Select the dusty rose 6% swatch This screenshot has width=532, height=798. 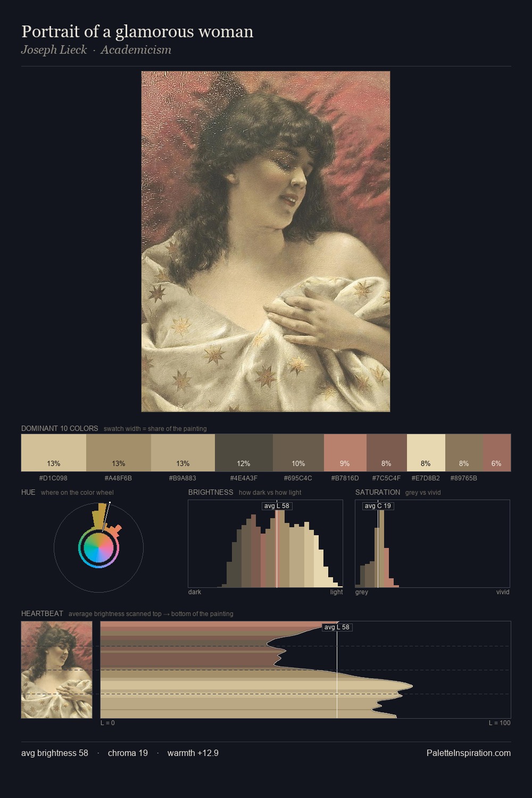click(496, 453)
